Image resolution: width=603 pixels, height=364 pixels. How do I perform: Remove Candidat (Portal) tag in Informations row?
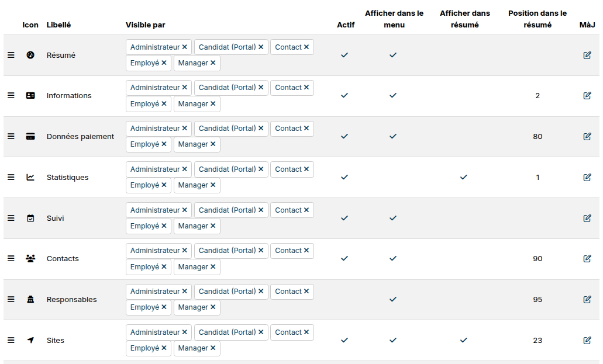pos(261,87)
